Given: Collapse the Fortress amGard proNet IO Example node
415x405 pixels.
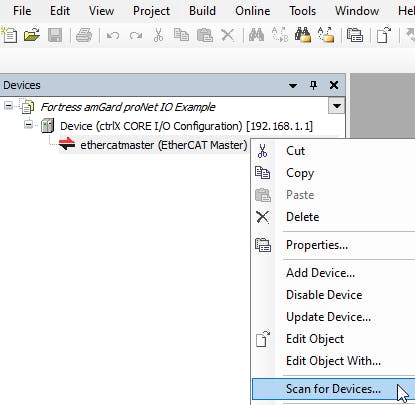Looking at the screenshot, I should pyautogui.click(x=8, y=106).
